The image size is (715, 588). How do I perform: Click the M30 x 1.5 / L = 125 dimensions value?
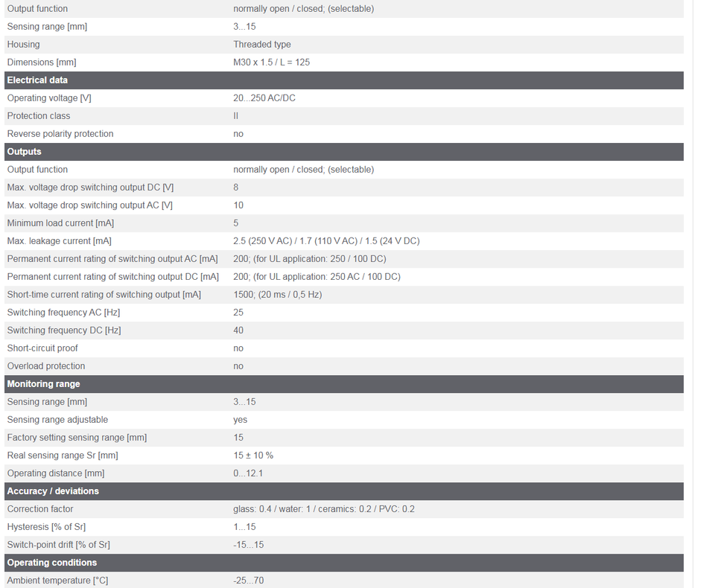pos(271,63)
